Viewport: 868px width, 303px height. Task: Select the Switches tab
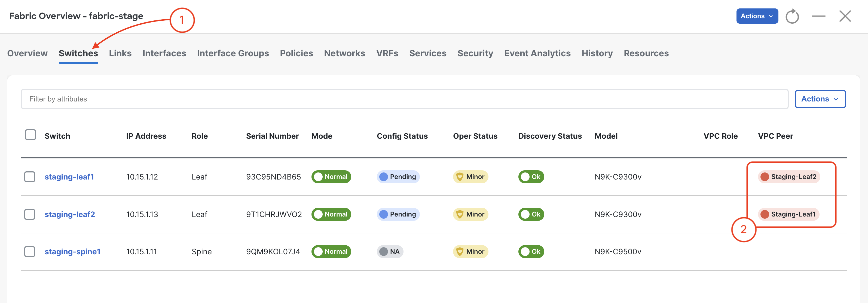pyautogui.click(x=78, y=53)
